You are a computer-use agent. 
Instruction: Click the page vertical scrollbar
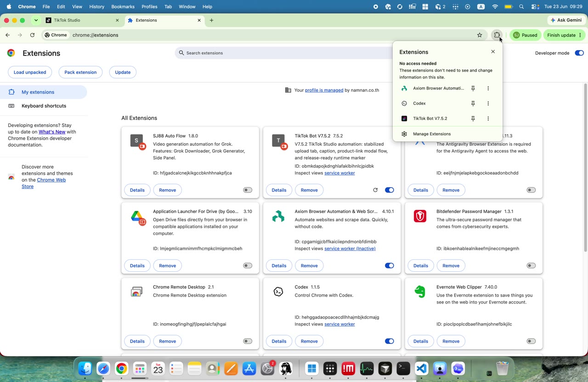(585, 168)
